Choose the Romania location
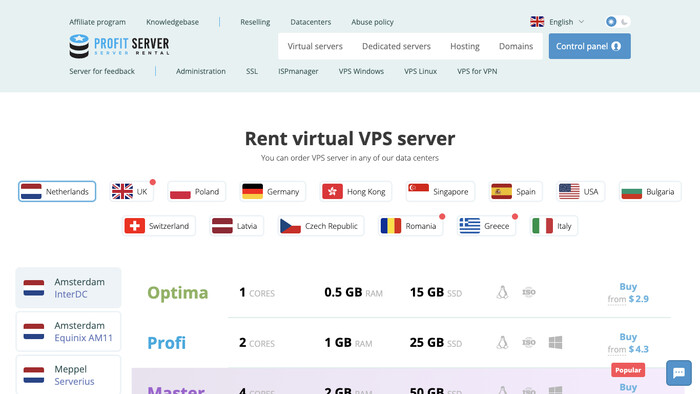700x394 pixels. 410,226
